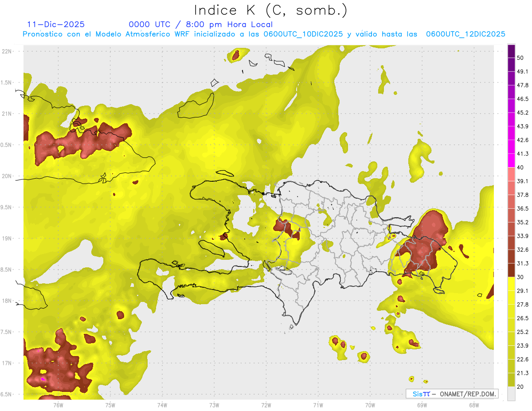Click the 32.6 color scale label
The width and height of the screenshot is (532, 411).
click(523, 250)
